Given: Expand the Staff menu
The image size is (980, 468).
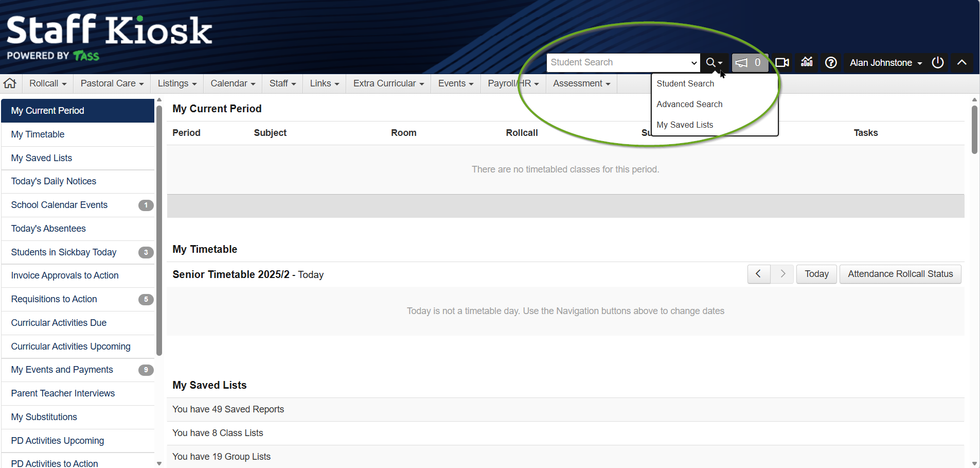Looking at the screenshot, I should click(x=282, y=83).
